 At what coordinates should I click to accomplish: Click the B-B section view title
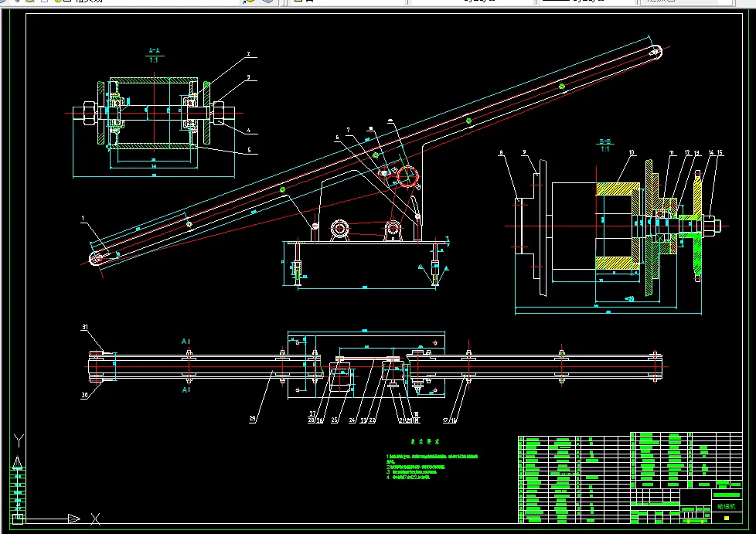point(605,141)
